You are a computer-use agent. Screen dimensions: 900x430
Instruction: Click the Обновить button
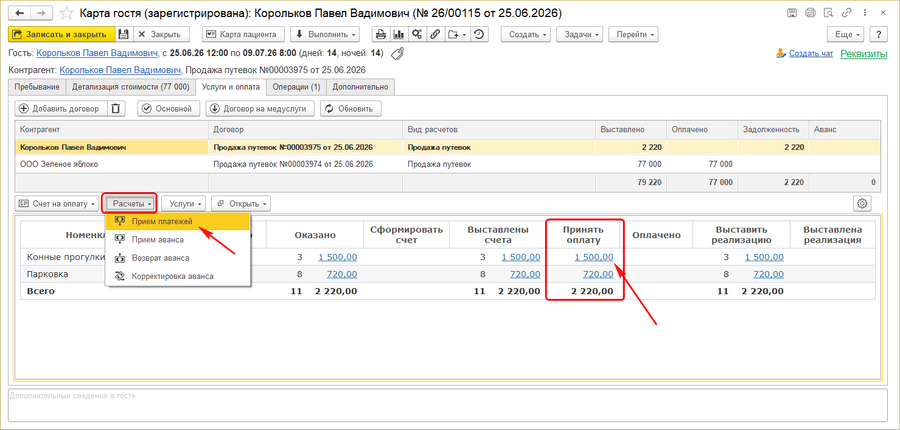(x=350, y=108)
